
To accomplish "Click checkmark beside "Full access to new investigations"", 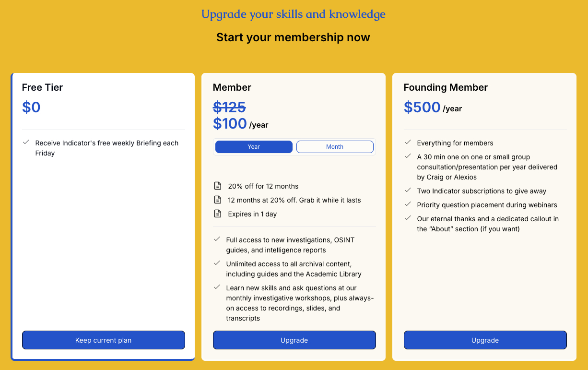I will pyautogui.click(x=217, y=239).
